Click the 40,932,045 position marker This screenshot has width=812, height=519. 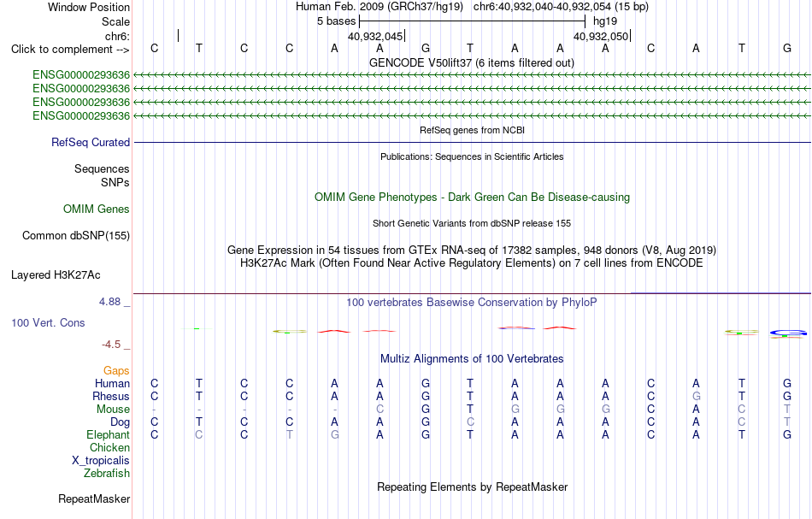375,36
